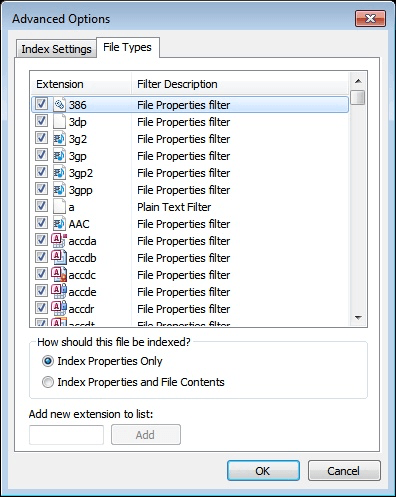Viewport: 396px width, 497px height.
Task: Open the File Types tab
Action: pyautogui.click(x=127, y=47)
